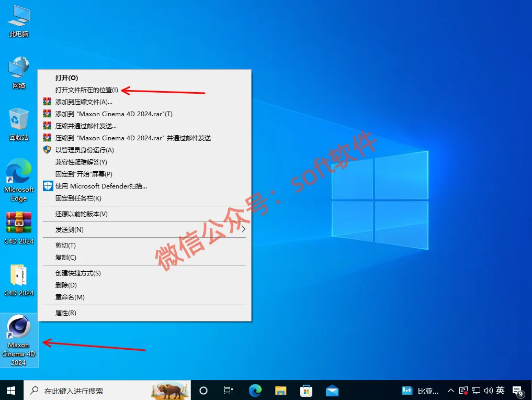
Task: Click the 比亚... news widget icon in taskbar
Action: point(421,391)
